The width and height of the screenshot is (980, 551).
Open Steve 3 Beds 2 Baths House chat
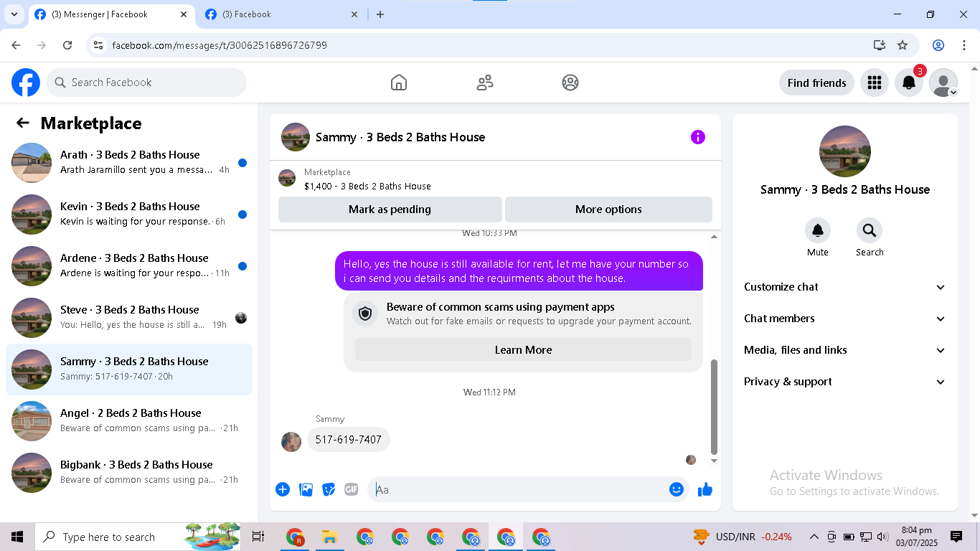coord(129,318)
